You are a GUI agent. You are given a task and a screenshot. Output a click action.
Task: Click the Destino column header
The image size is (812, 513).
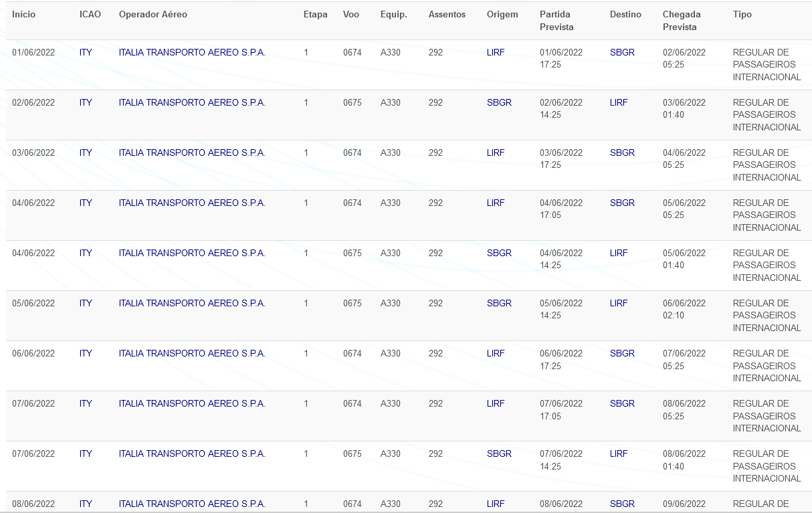[x=625, y=15]
